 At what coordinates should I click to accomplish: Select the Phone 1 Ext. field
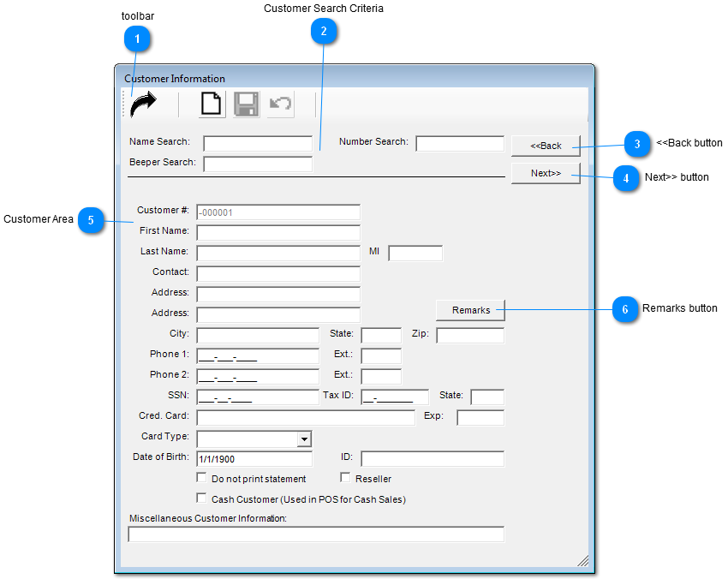tap(381, 355)
